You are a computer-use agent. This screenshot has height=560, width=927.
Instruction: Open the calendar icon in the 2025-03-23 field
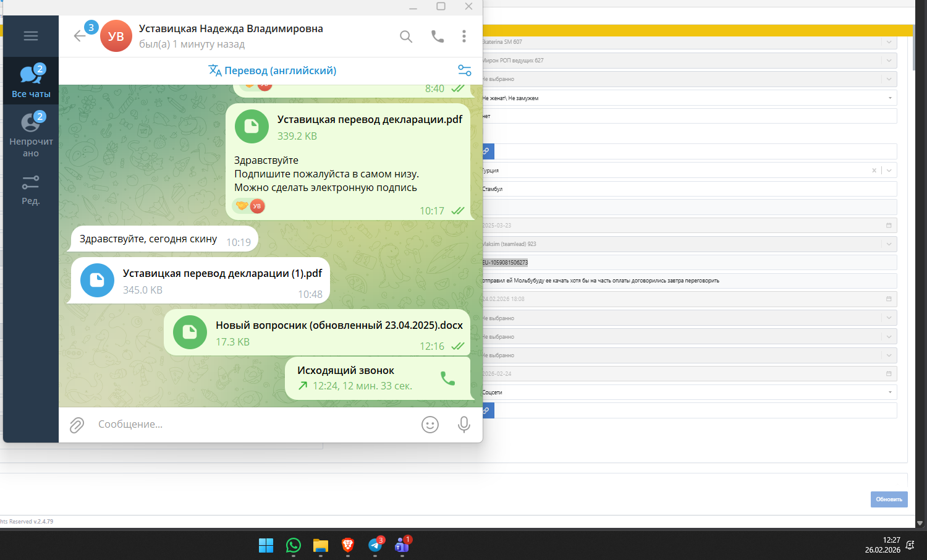point(889,226)
